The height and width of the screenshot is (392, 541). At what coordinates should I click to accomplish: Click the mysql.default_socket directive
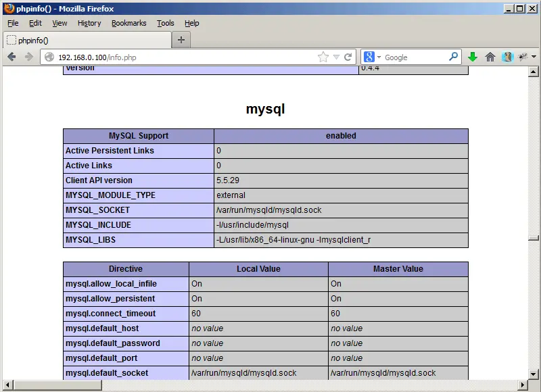(x=107, y=372)
